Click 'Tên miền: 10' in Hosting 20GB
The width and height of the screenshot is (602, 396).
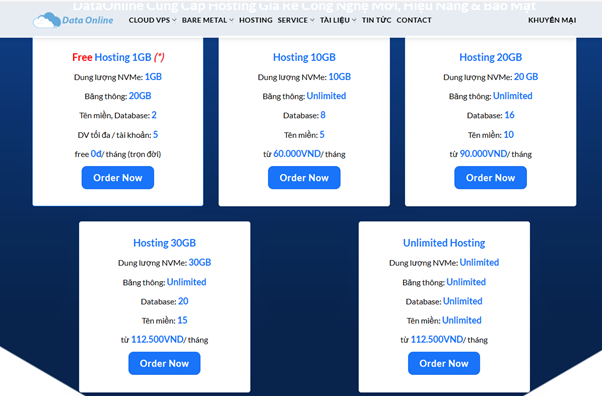(491, 135)
